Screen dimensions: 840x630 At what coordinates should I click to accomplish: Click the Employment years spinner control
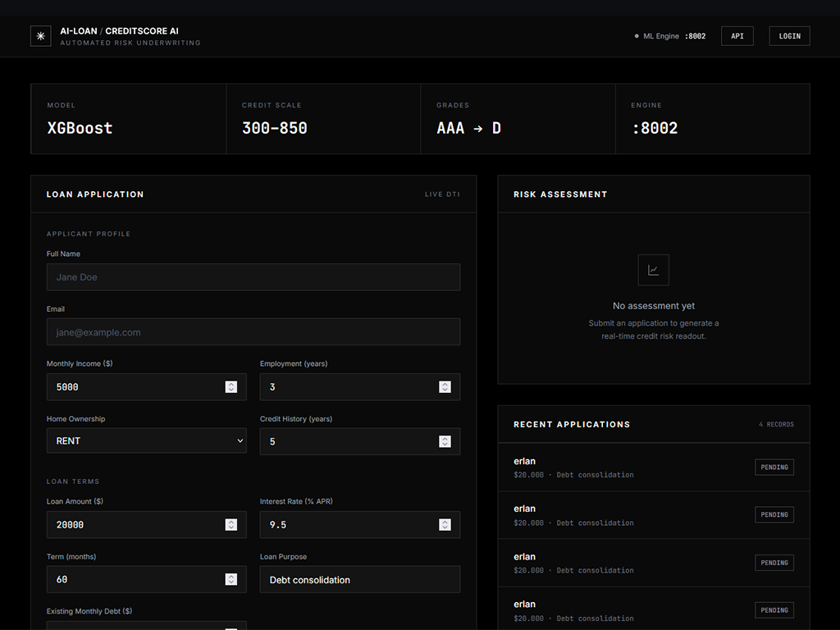pyautogui.click(x=445, y=387)
